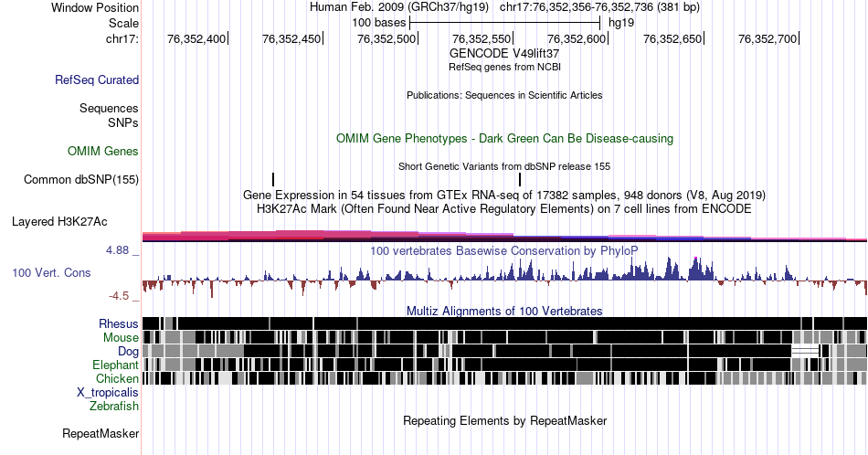
Task: Click the thin double-line gap in the Dog alignment row
Action: 806,351
